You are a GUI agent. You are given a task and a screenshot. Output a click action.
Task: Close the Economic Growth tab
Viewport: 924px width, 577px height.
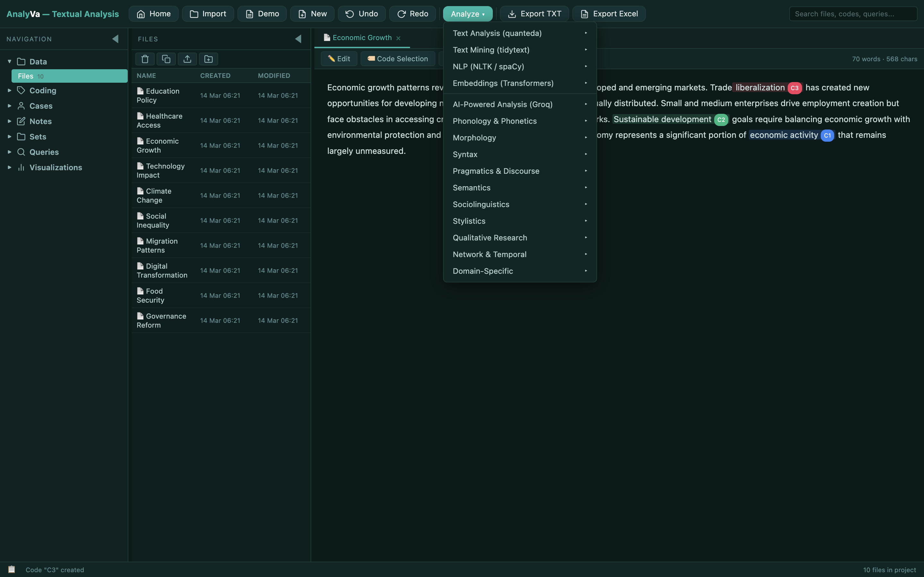(398, 38)
